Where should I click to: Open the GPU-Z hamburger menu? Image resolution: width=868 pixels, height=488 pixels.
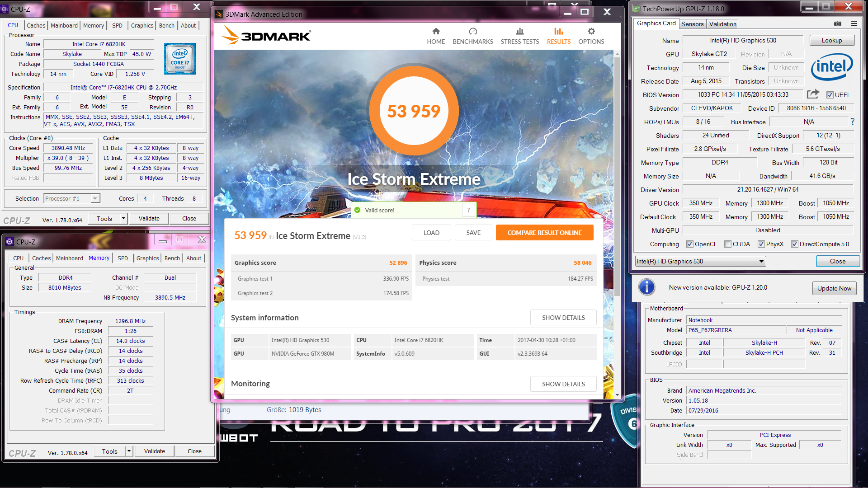854,23
